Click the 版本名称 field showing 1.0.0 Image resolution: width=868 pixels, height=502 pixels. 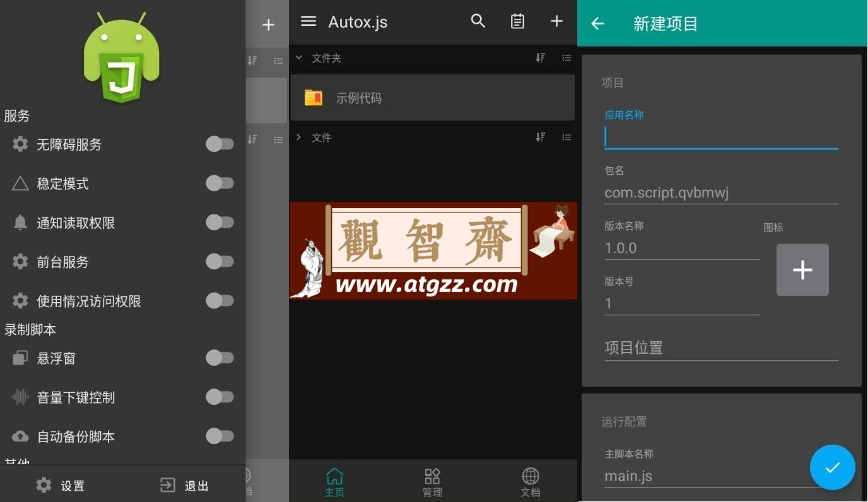click(682, 248)
